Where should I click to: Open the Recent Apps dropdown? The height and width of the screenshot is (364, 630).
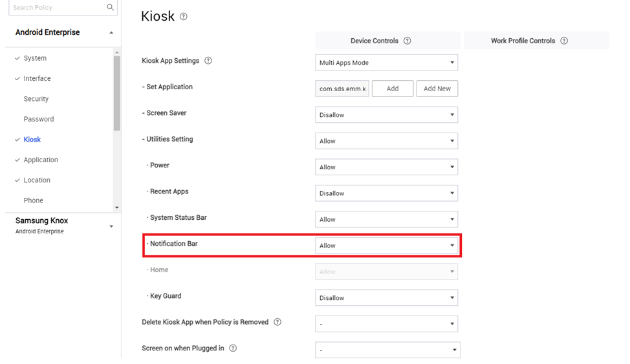click(386, 193)
